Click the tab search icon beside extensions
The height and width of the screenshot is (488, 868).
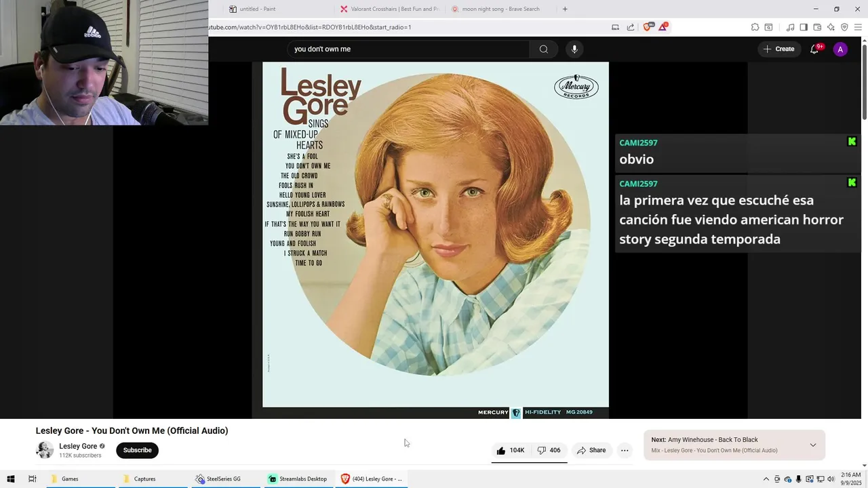point(768,27)
